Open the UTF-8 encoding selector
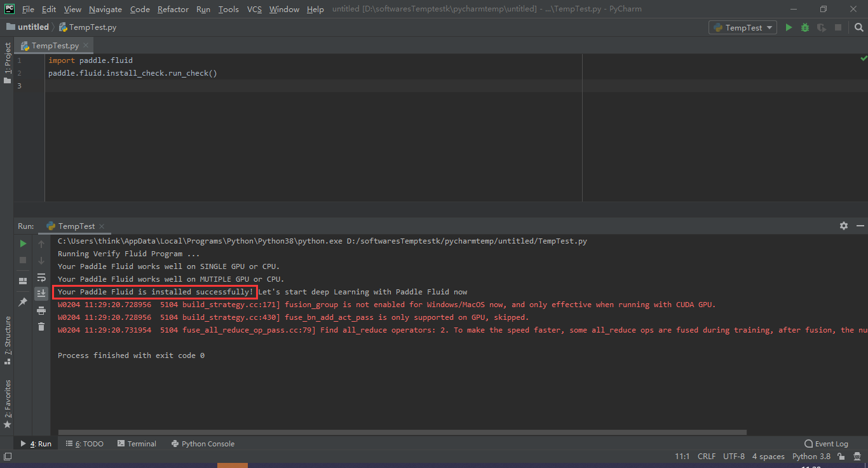The image size is (868, 468). [x=734, y=457]
